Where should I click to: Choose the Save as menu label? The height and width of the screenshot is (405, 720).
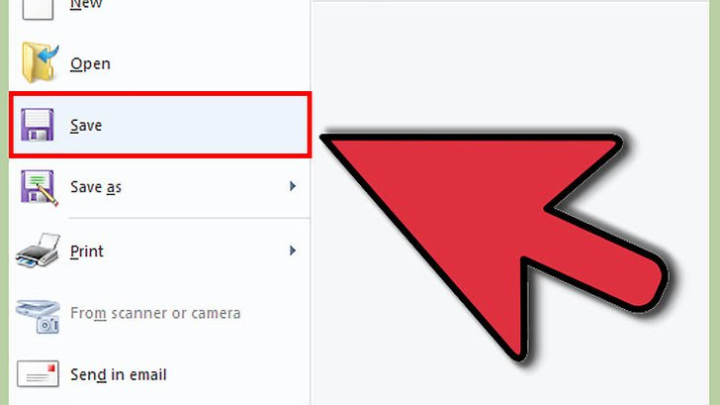click(96, 187)
